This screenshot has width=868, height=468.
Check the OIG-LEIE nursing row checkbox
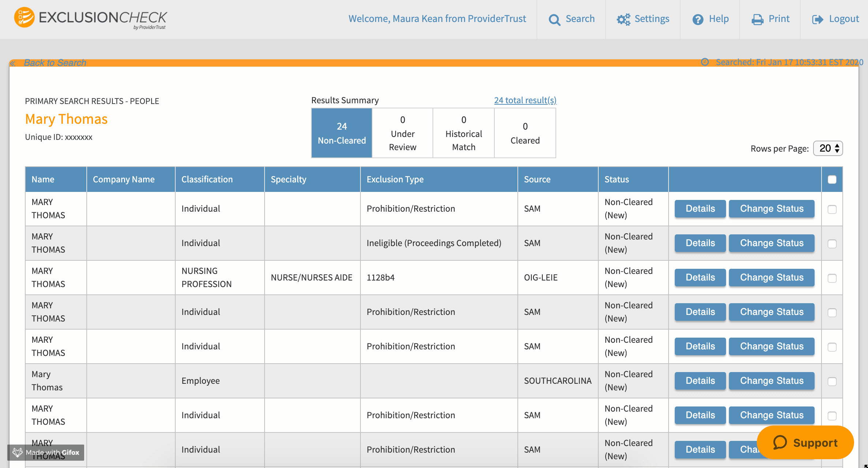[x=832, y=278]
